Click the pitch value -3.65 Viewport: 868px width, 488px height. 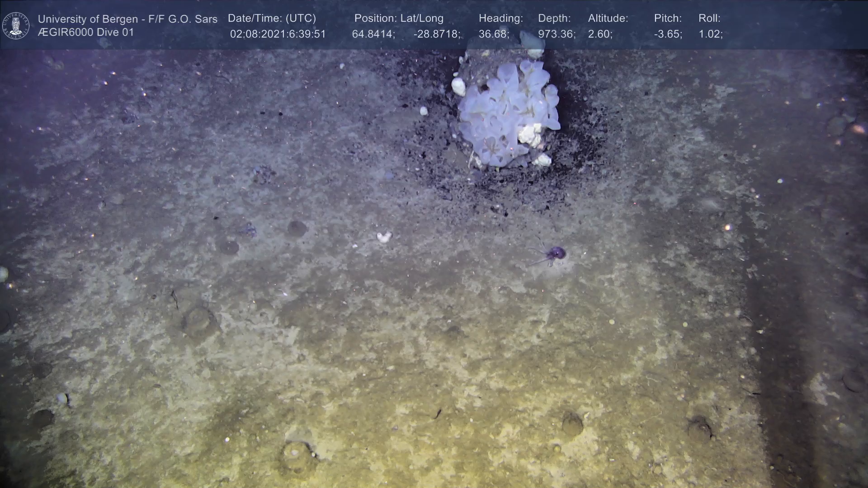pos(668,34)
